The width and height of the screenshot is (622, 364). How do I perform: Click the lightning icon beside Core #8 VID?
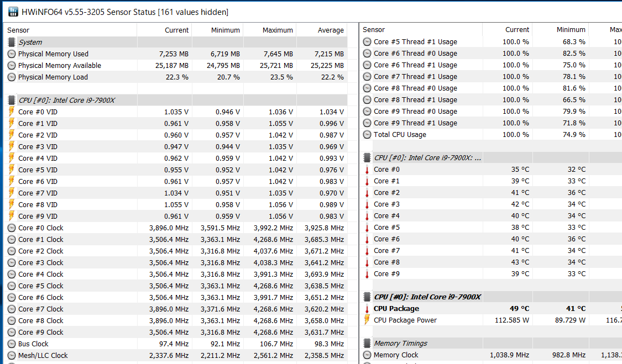[x=12, y=204]
